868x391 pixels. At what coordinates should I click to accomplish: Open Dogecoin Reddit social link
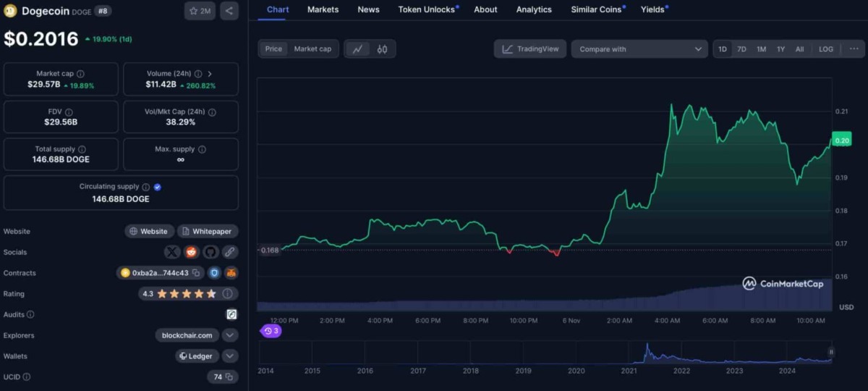(192, 252)
